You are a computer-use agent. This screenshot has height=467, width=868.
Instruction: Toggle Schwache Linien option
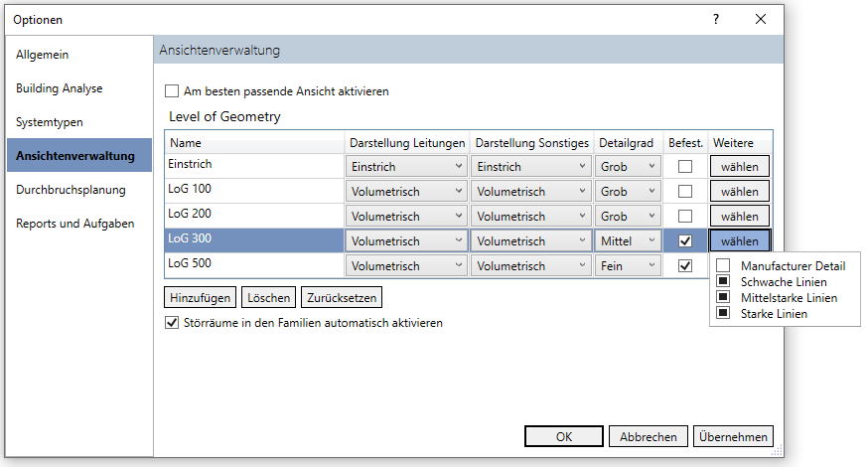pos(723,281)
